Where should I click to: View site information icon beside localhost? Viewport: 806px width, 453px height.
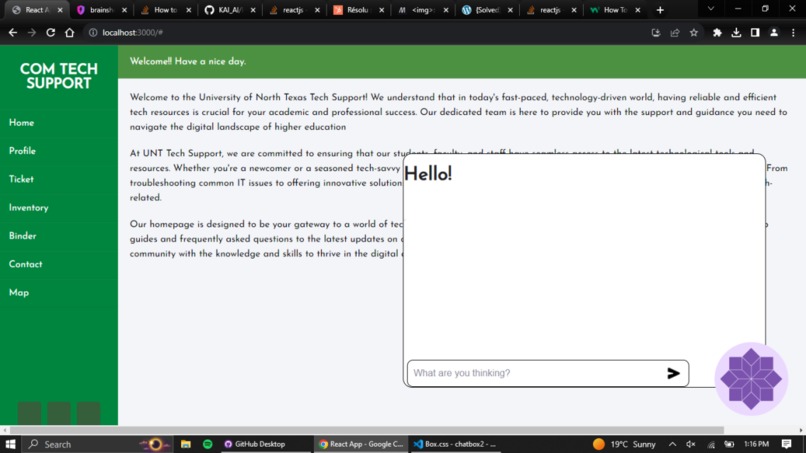pyautogui.click(x=93, y=32)
